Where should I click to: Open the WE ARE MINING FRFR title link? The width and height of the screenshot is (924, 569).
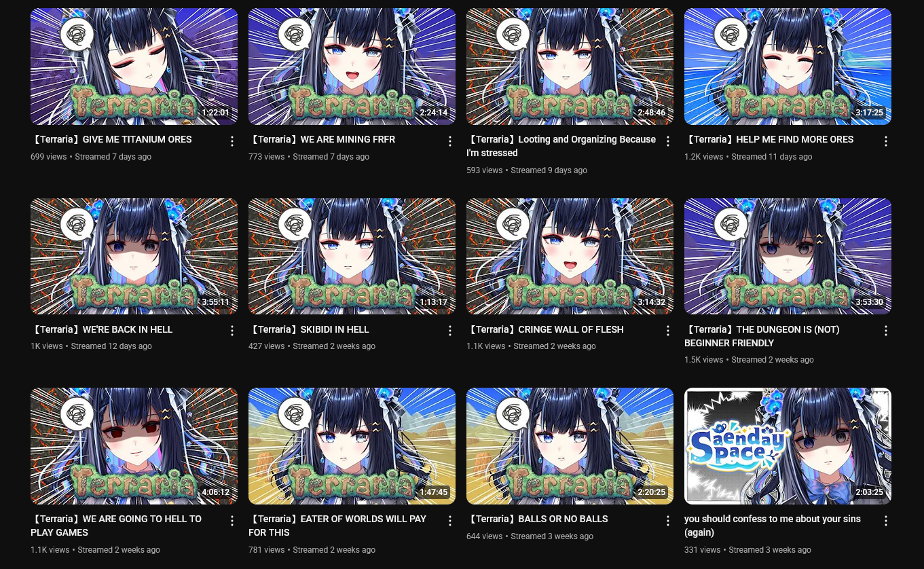[x=322, y=139]
